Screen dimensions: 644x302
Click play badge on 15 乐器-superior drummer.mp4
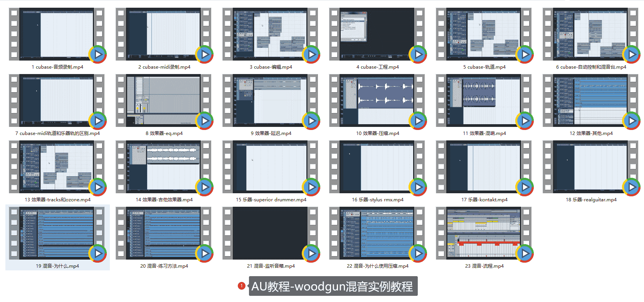pos(311,187)
